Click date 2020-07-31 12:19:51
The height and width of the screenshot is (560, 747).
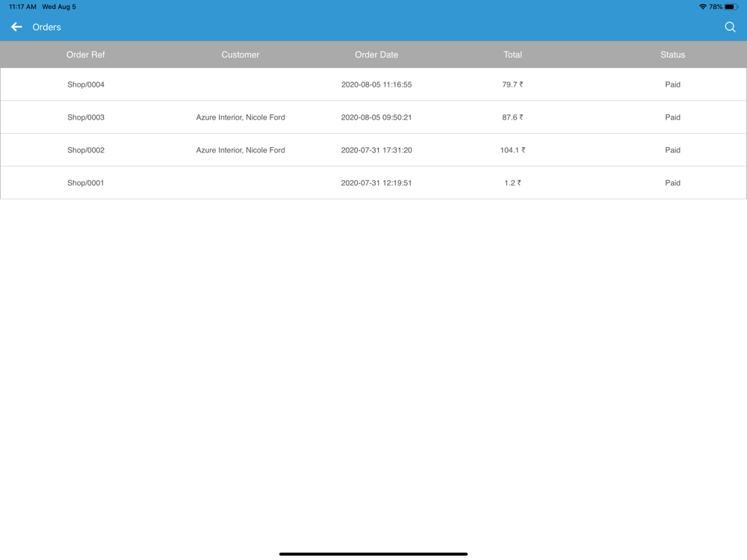376,183
